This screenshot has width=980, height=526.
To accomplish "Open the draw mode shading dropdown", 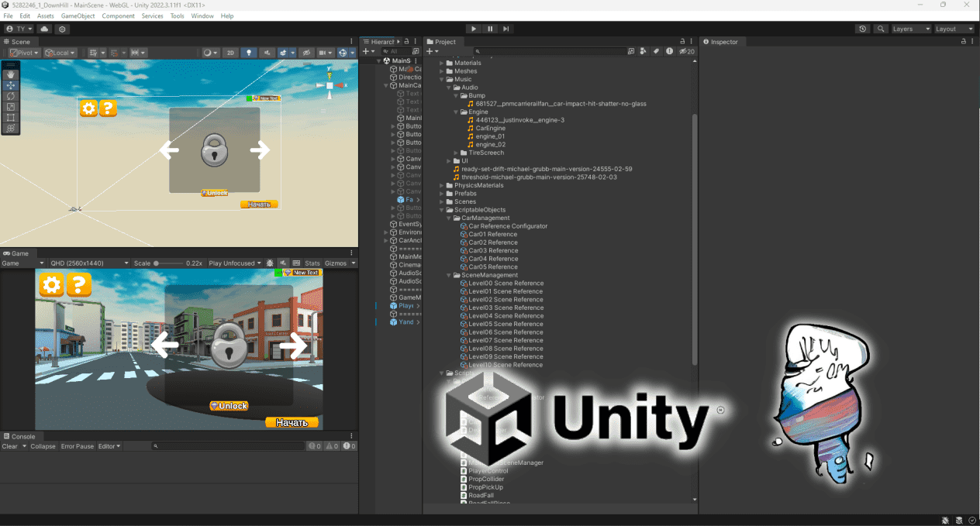I will 210,53.
